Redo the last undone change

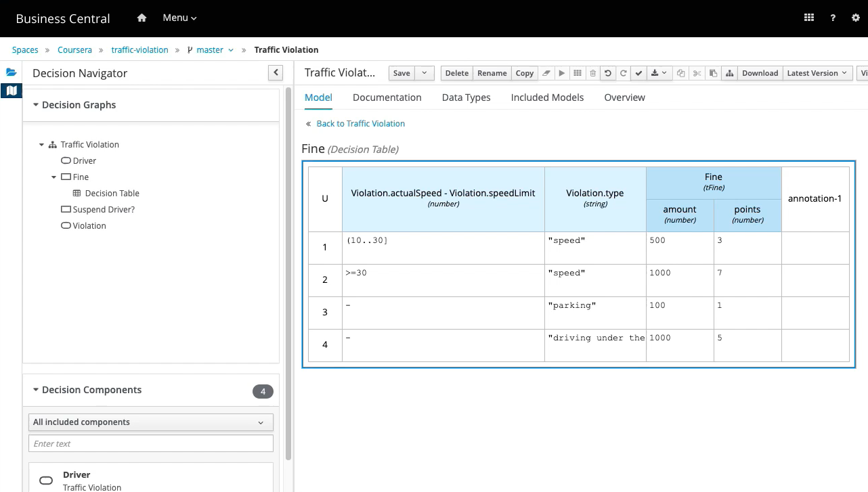[x=623, y=73]
